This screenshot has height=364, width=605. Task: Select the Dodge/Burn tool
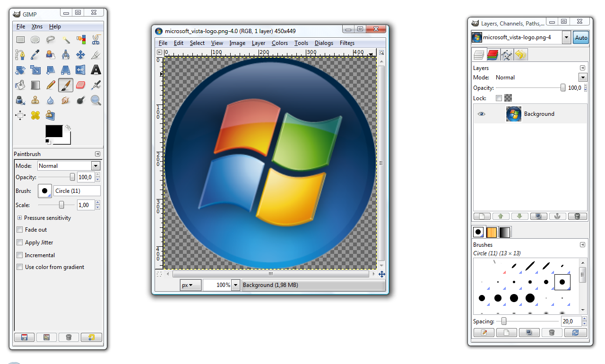81,100
